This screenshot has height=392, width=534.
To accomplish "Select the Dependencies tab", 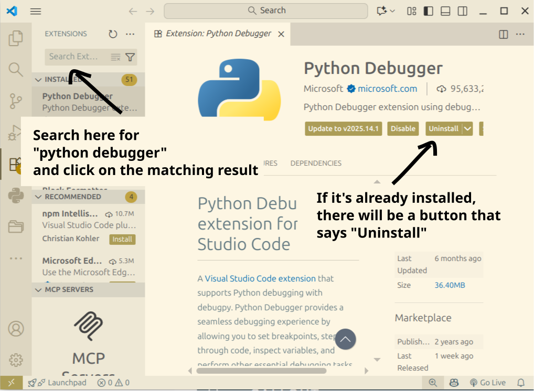I will click(x=316, y=164).
